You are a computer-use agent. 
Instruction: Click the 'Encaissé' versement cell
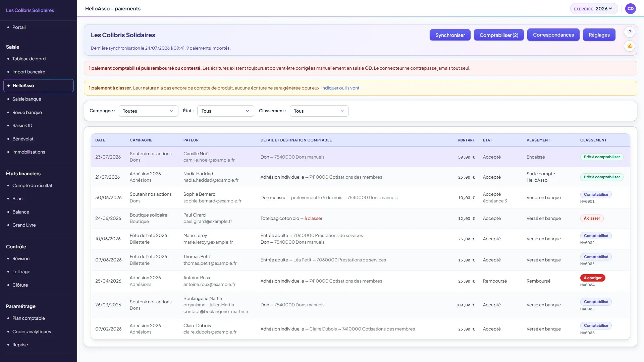536,157
